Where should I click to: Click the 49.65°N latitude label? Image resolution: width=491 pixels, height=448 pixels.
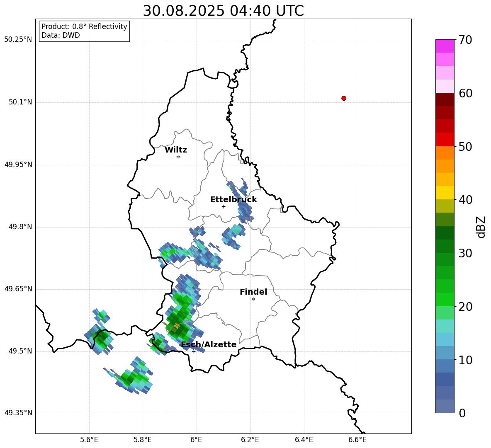(18, 289)
